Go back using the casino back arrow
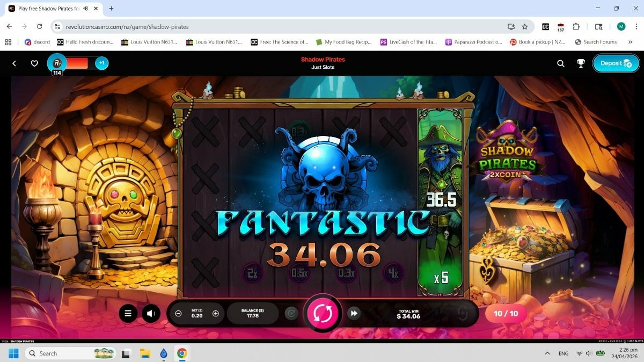Viewport: 644px width, 362px height. [x=14, y=63]
